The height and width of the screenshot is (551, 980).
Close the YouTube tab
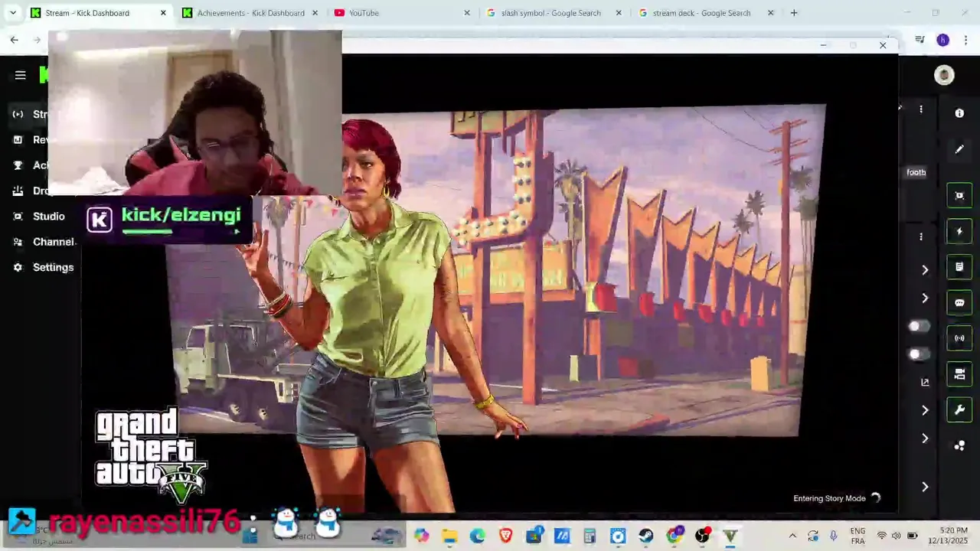pyautogui.click(x=467, y=13)
